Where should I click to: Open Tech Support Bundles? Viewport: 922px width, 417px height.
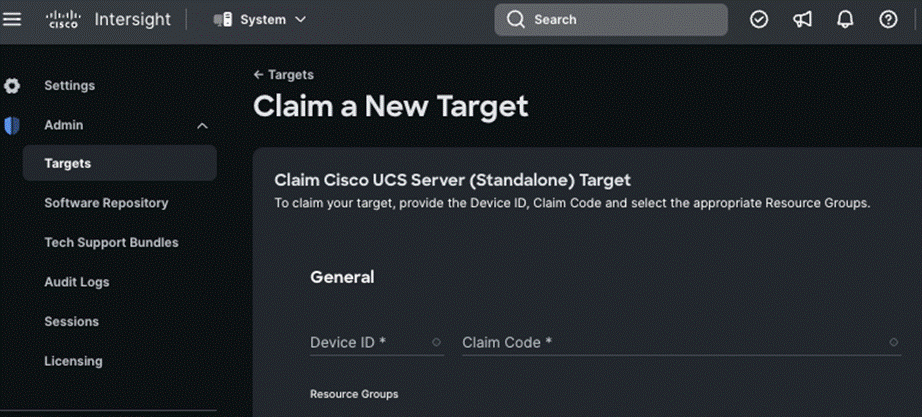(x=111, y=243)
